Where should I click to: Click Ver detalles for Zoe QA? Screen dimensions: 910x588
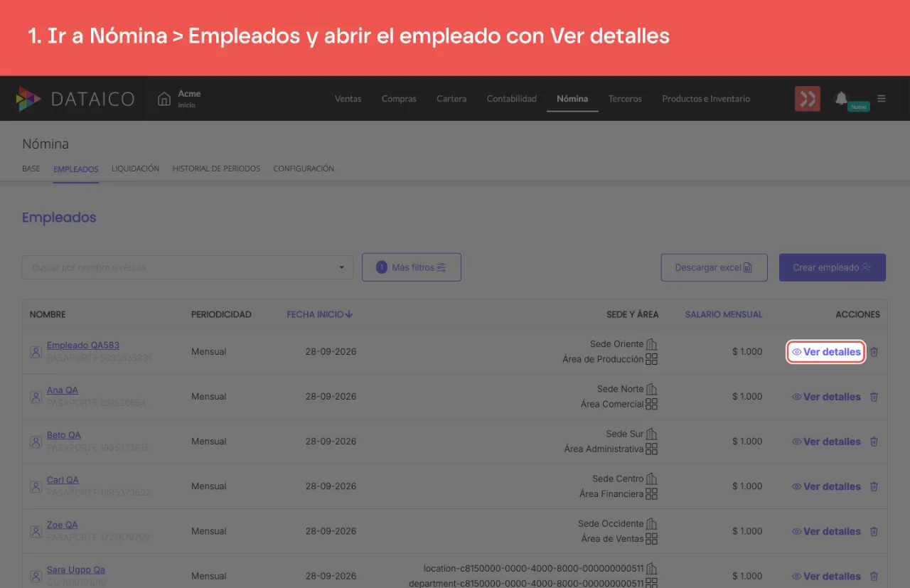coord(826,531)
